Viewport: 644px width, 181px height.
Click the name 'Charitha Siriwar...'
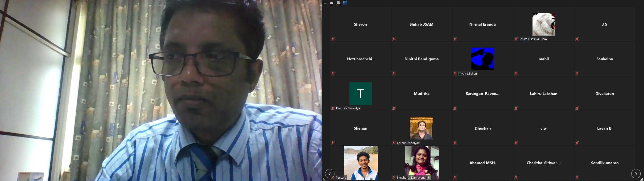[x=544, y=163]
